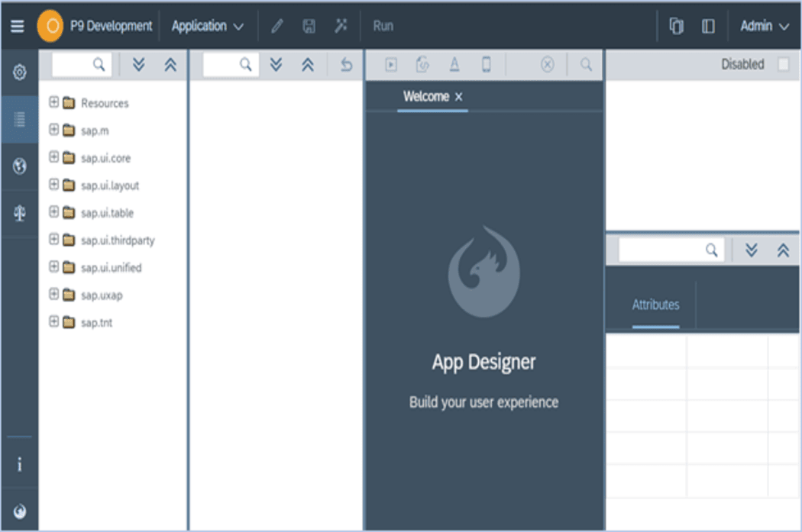Select the sap.ui.table tree label
This screenshot has width=802, height=532.
pyautogui.click(x=108, y=213)
